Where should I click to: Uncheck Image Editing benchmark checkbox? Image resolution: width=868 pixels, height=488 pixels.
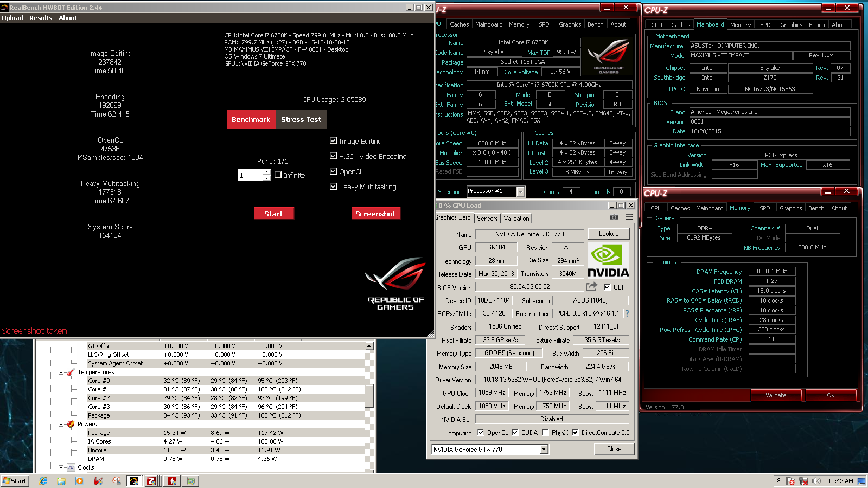[333, 141]
